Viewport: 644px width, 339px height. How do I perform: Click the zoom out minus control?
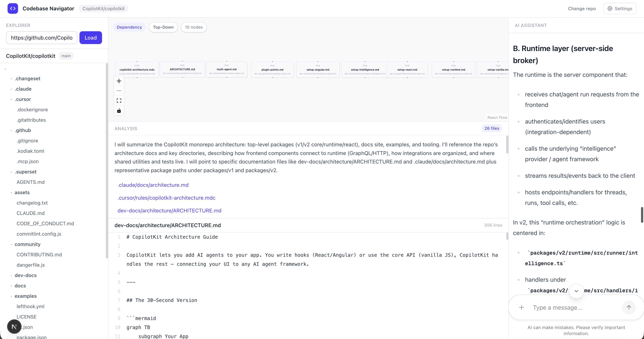click(119, 91)
